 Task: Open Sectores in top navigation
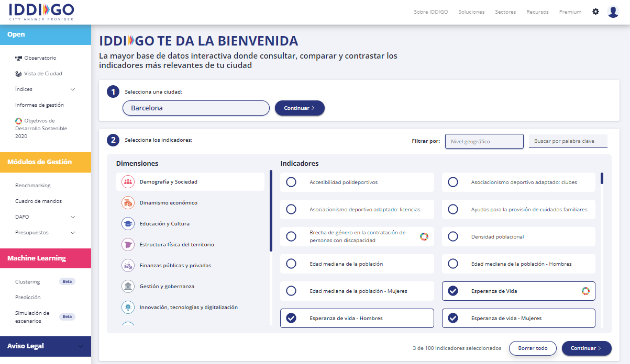(505, 12)
